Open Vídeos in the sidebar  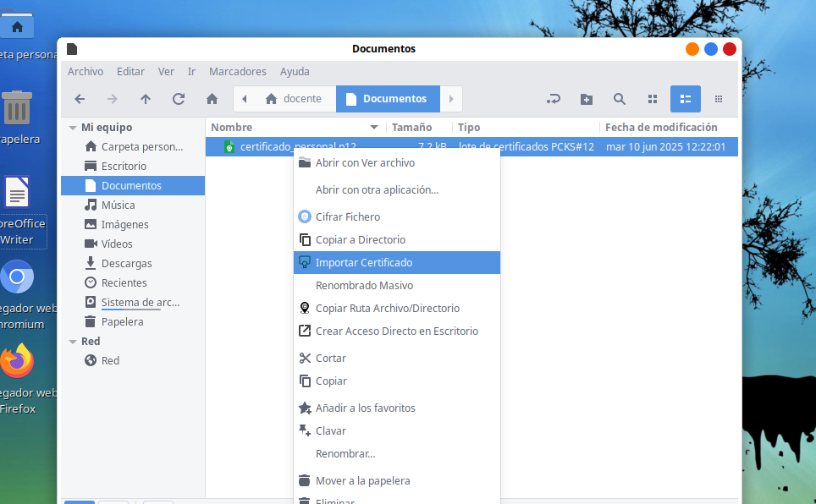[x=133, y=244]
